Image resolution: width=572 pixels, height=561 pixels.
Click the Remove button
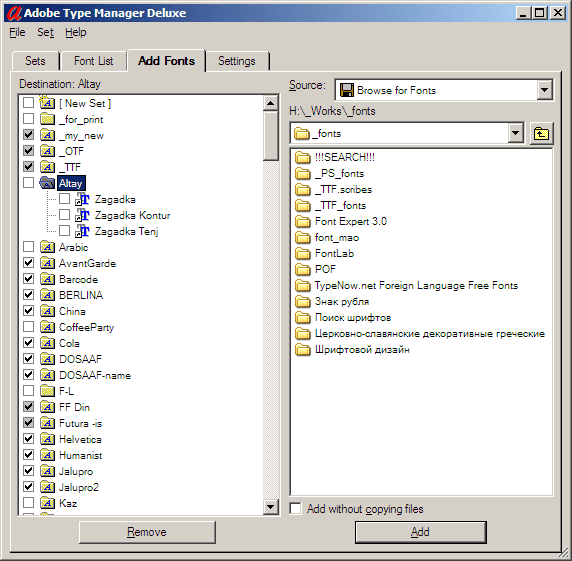click(x=147, y=532)
